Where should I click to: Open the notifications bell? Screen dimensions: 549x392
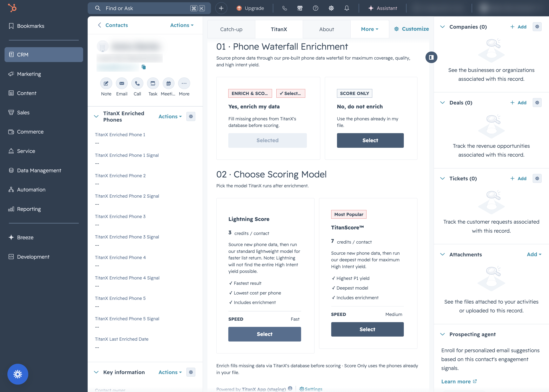point(347,8)
